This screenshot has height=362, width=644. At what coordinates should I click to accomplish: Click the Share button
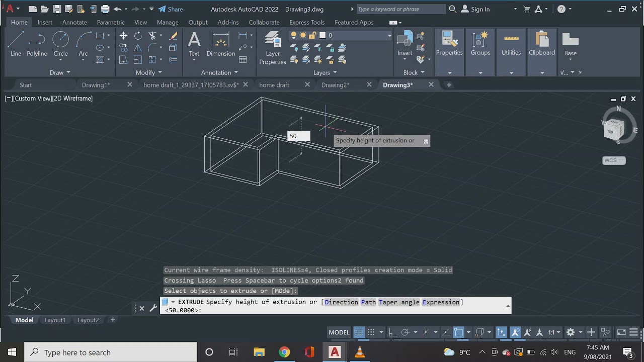pyautogui.click(x=171, y=9)
